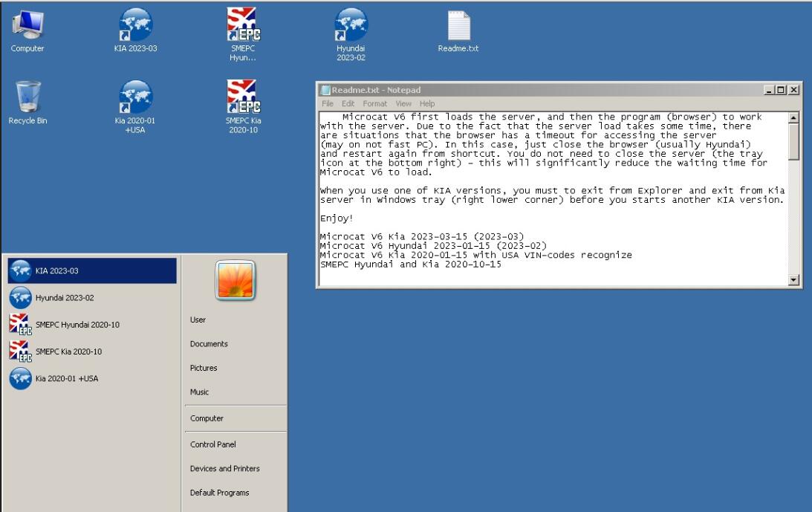The width and height of the screenshot is (812, 512).
Task: Select the SMEPC Kia 2020-10 desktop shortcut
Action: (244, 107)
